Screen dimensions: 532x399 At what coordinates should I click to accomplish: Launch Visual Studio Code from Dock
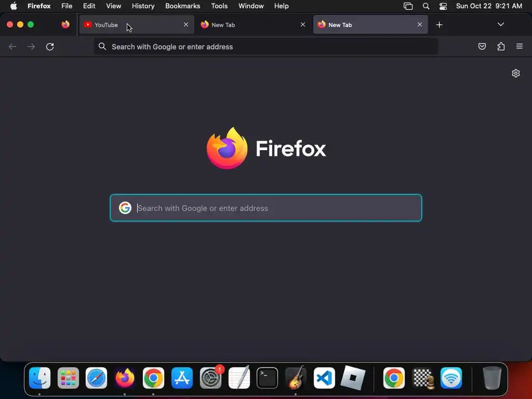(x=324, y=378)
